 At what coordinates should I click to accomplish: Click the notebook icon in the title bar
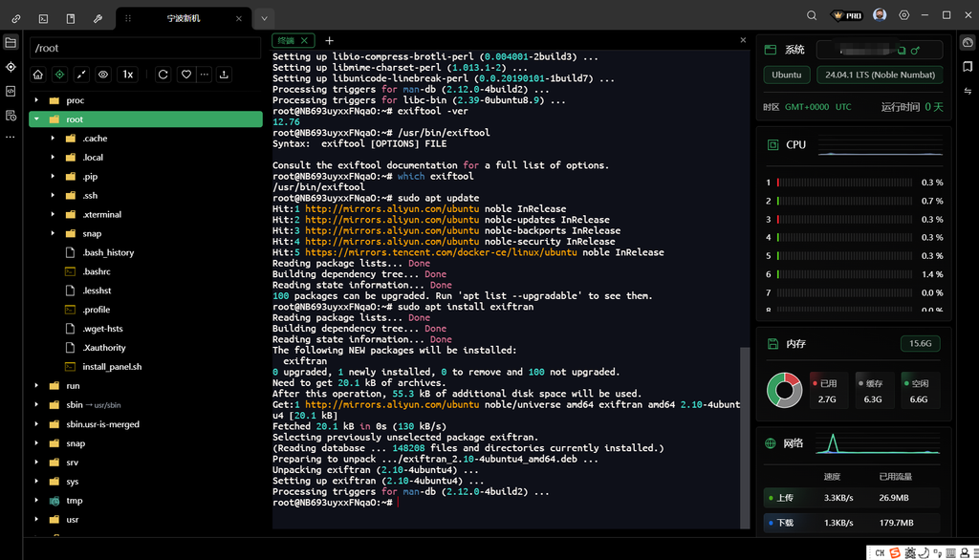pos(71,19)
